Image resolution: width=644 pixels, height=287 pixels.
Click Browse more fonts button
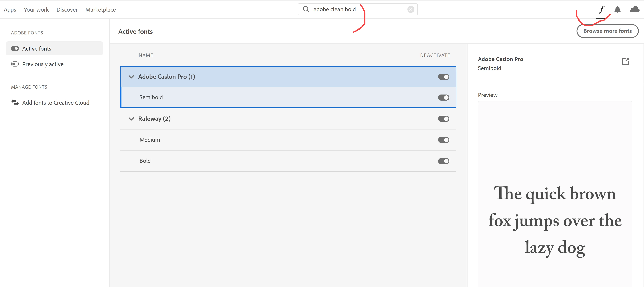[x=607, y=31]
